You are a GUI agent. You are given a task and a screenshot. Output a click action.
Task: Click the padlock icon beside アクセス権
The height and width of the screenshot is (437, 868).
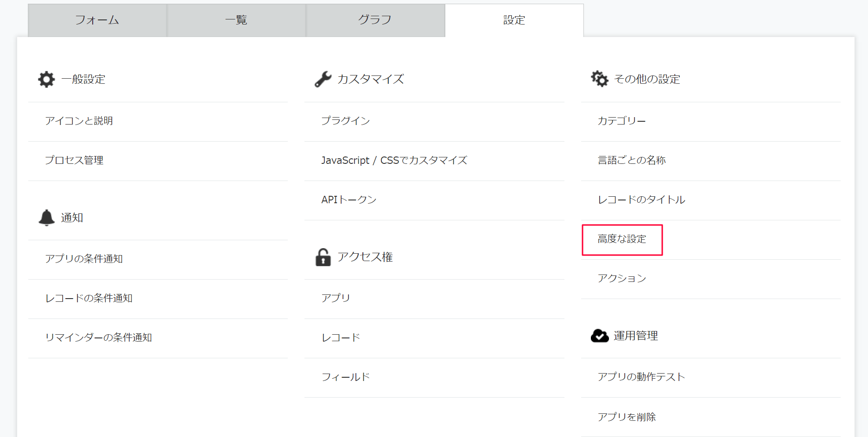(323, 257)
